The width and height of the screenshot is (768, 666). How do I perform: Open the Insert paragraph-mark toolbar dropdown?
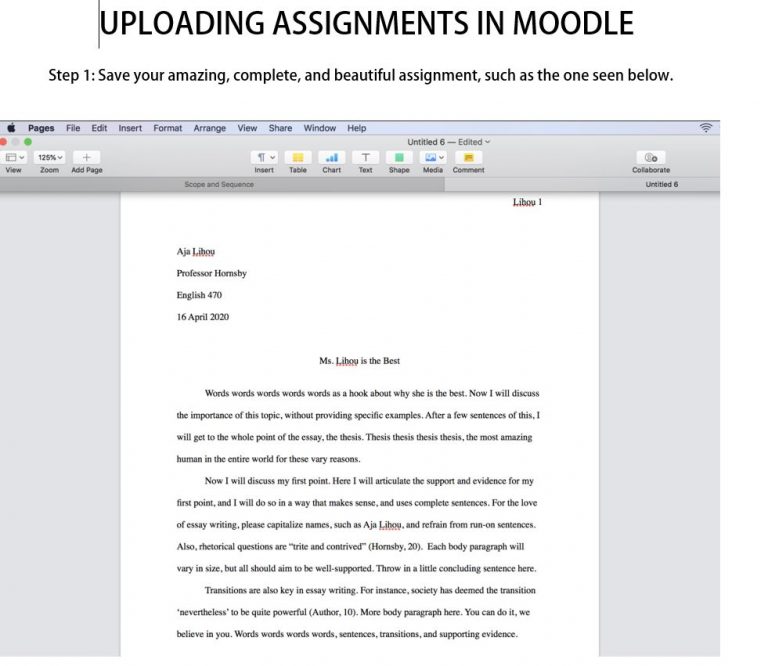(x=264, y=157)
